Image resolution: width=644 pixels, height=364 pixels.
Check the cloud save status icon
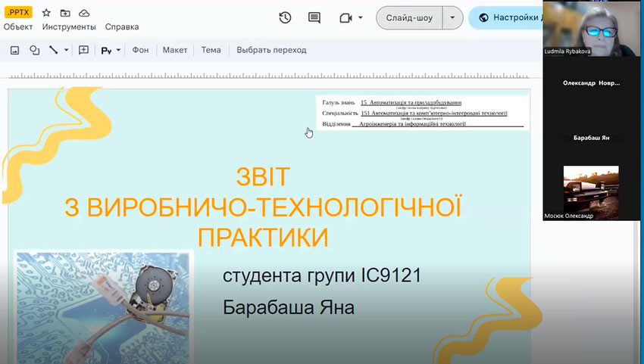tap(84, 13)
